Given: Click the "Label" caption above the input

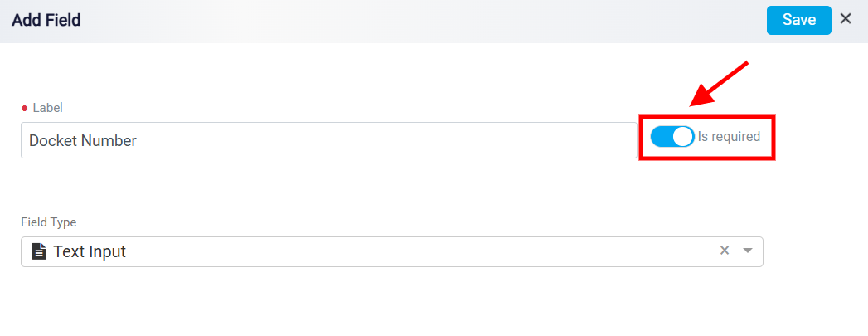Looking at the screenshot, I should pyautogui.click(x=47, y=108).
